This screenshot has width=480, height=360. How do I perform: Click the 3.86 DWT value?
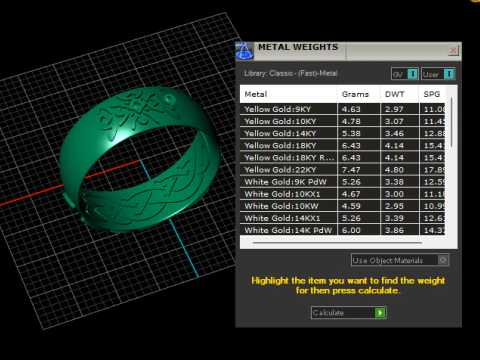point(394,230)
